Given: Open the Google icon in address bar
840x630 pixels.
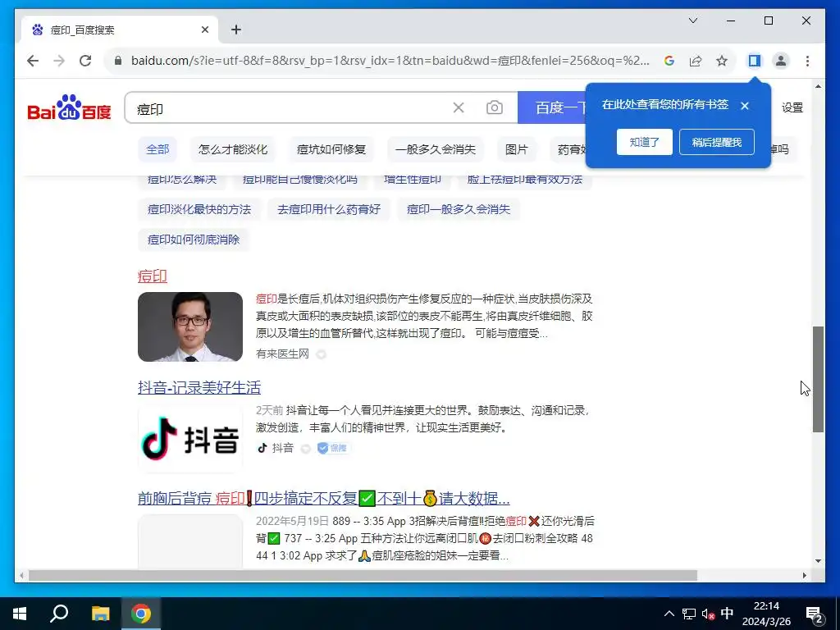Looking at the screenshot, I should (669, 61).
